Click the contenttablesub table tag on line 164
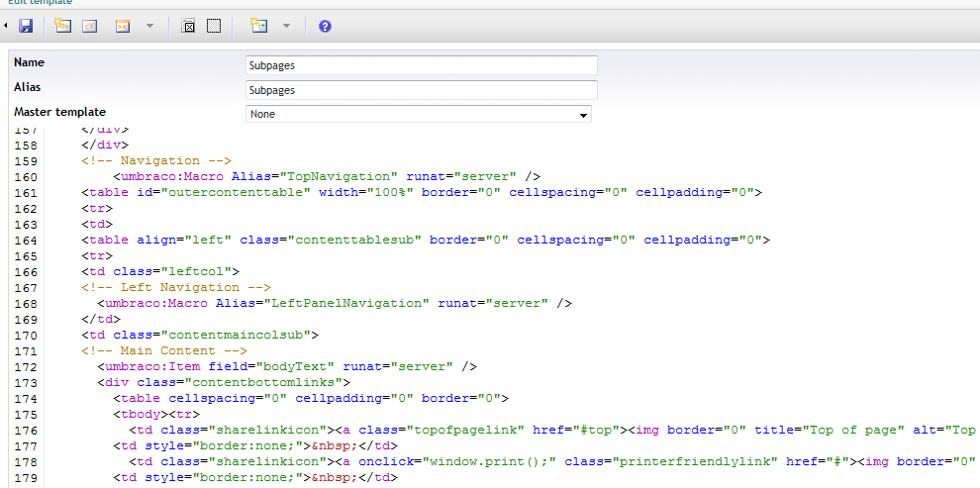The width and height of the screenshot is (980, 488). pos(425,240)
